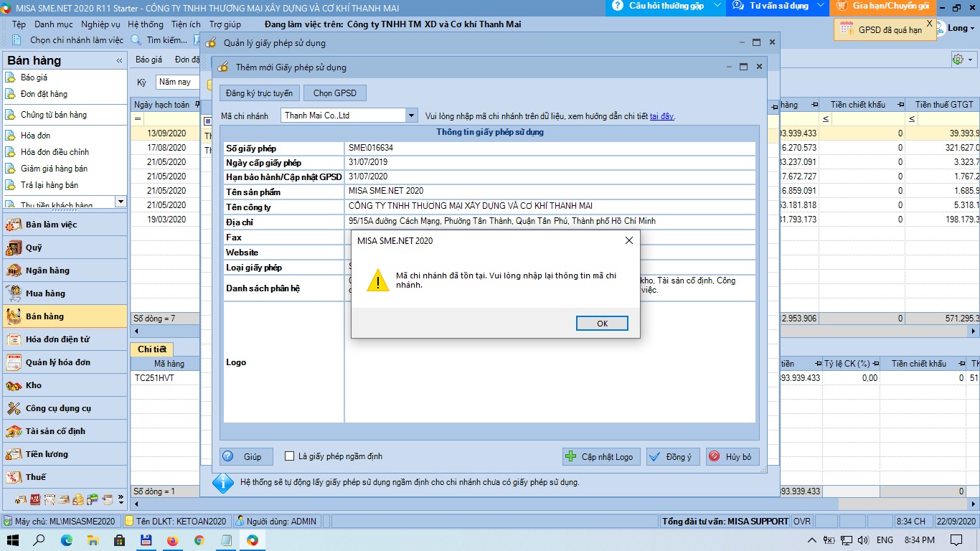Click the Ngày hạch toán column header
This screenshot has height=551, width=980.
point(162,105)
